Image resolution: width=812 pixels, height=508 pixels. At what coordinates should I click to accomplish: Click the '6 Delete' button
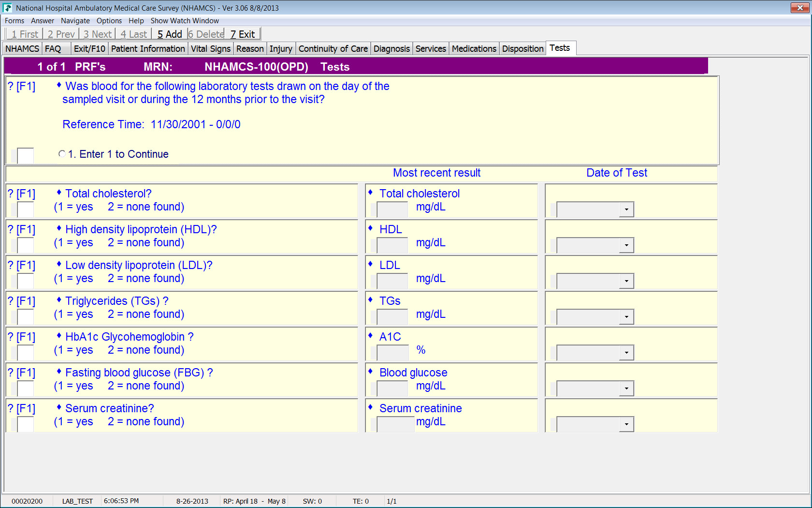(206, 34)
